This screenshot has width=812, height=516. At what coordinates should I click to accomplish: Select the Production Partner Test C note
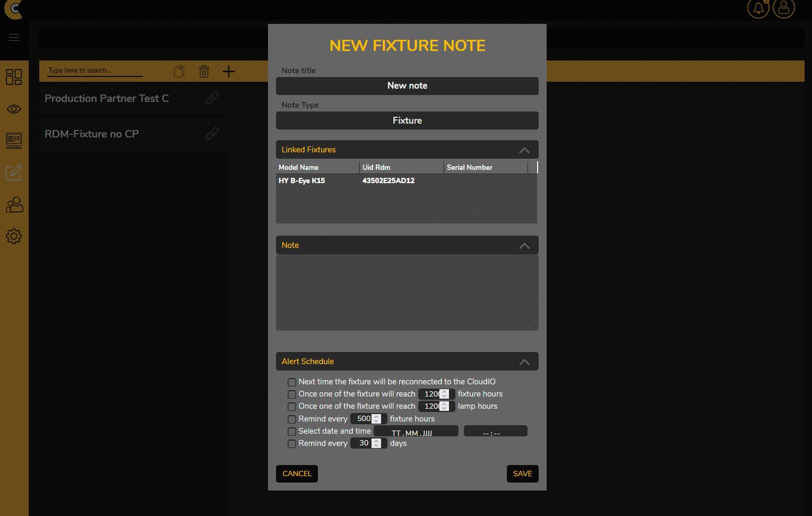(107, 99)
